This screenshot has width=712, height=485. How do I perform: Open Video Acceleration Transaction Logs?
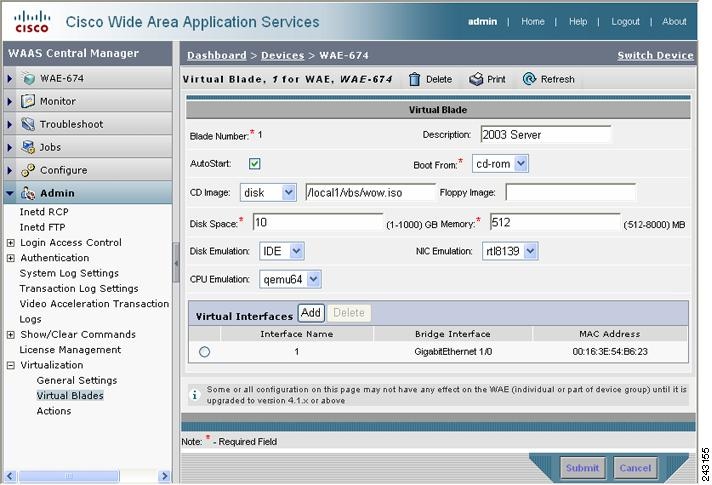tap(94, 311)
